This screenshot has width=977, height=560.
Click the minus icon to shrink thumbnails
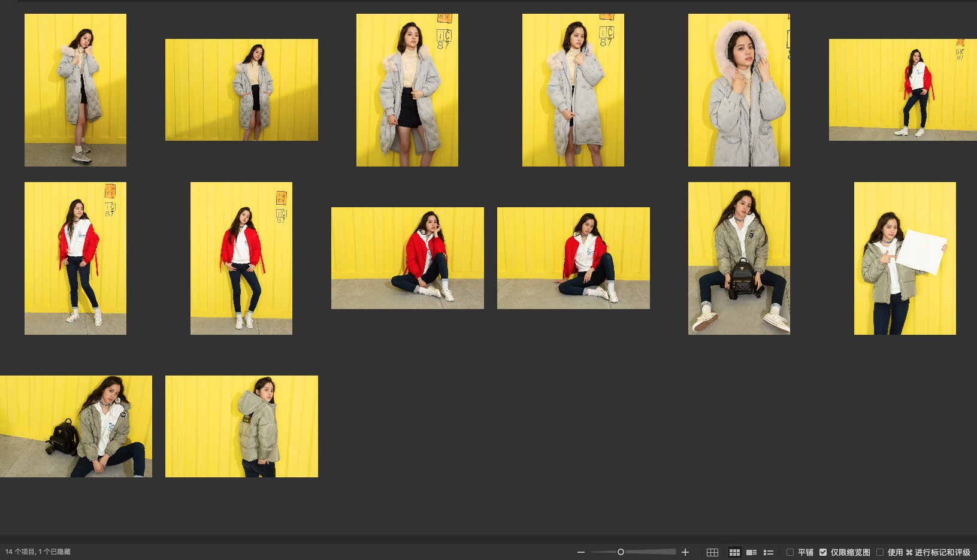(x=580, y=552)
